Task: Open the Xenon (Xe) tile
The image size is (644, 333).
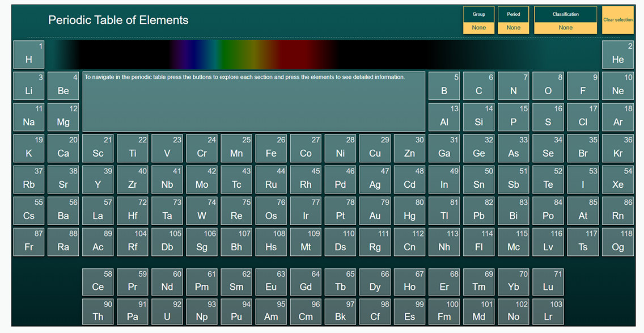Action: pos(618,180)
